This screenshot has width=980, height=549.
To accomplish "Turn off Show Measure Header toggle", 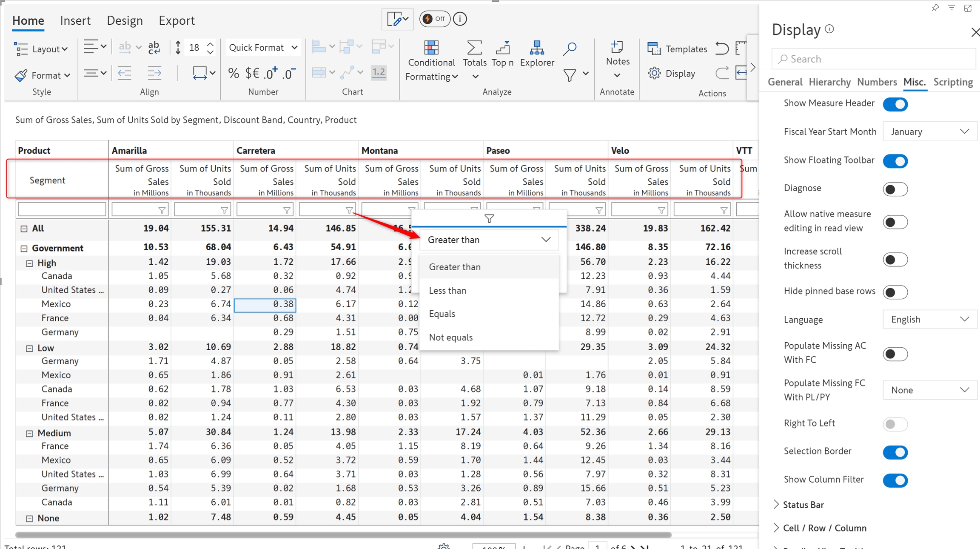I will point(895,104).
